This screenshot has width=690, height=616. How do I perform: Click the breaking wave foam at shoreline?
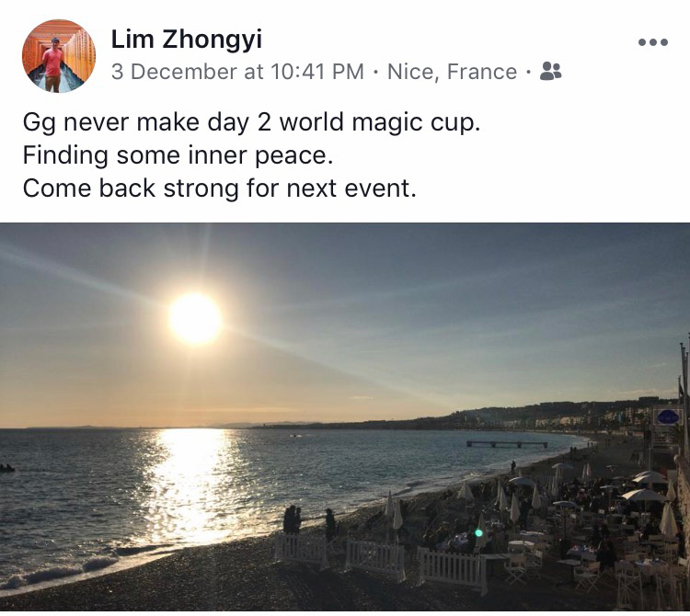pyautogui.click(x=60, y=571)
